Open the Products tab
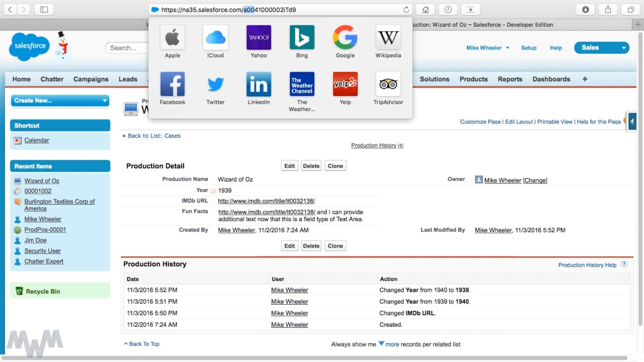Screen dimensions: 644x362 pos(473,79)
